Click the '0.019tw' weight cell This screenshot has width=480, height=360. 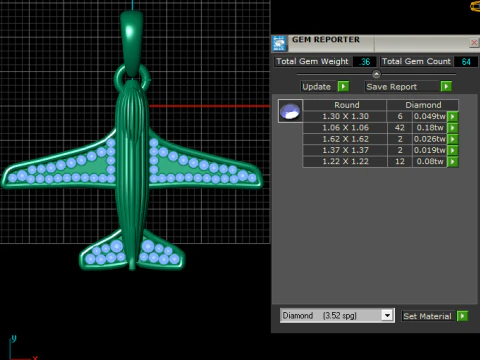click(x=429, y=150)
